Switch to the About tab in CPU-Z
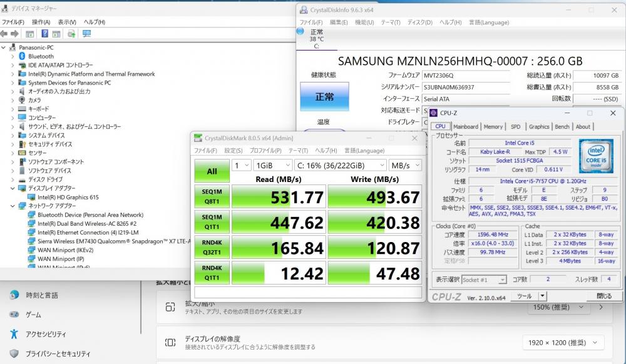The height and width of the screenshot is (364, 626). [583, 126]
